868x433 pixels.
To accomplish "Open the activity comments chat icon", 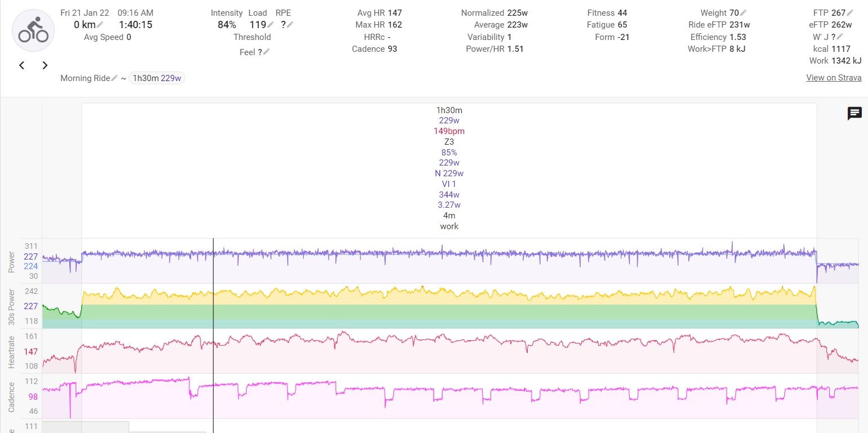I will (854, 114).
